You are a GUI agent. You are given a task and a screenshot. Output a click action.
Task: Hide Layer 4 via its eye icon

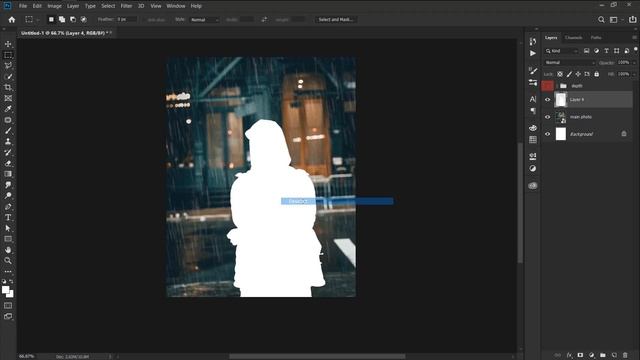coord(547,100)
